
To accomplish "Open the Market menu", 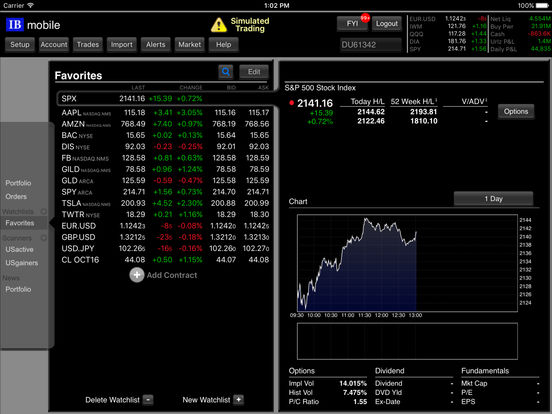I will coord(189,45).
